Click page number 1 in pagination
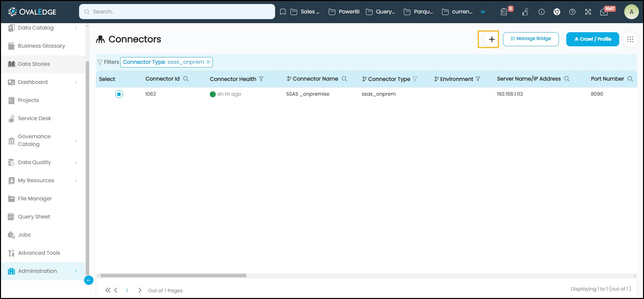The image size is (644, 299). coord(127,291)
